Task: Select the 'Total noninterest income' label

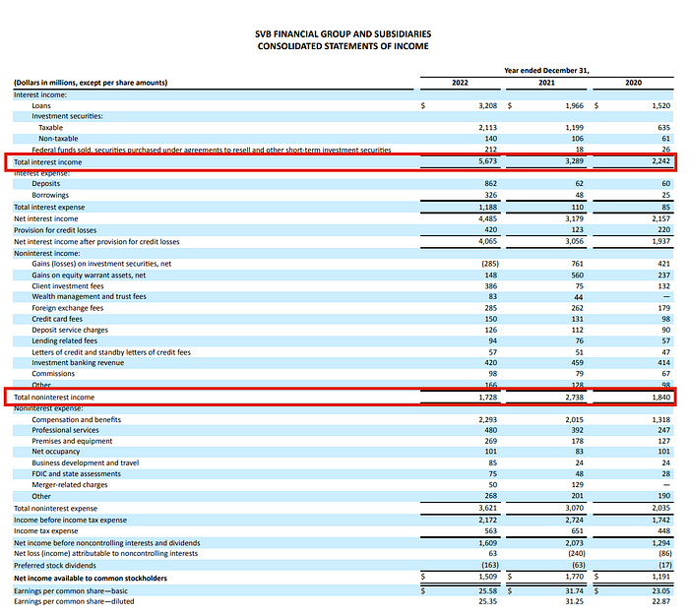Action: 54,398
